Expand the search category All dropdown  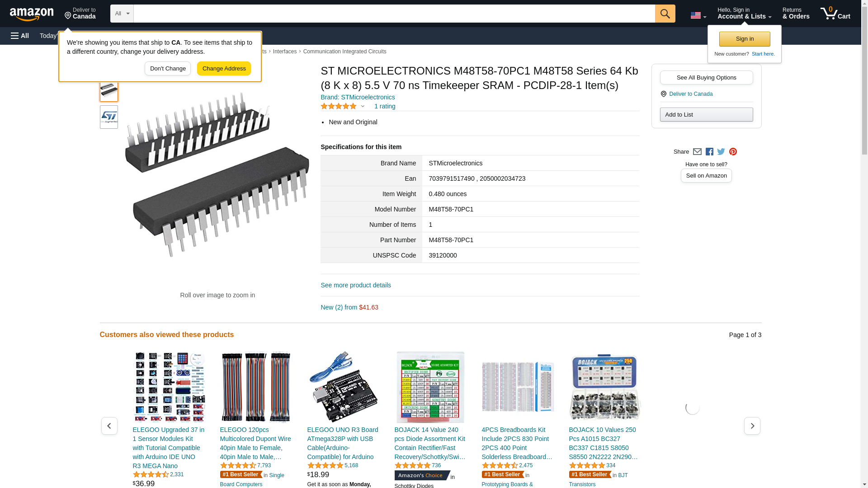pyautogui.click(x=122, y=14)
